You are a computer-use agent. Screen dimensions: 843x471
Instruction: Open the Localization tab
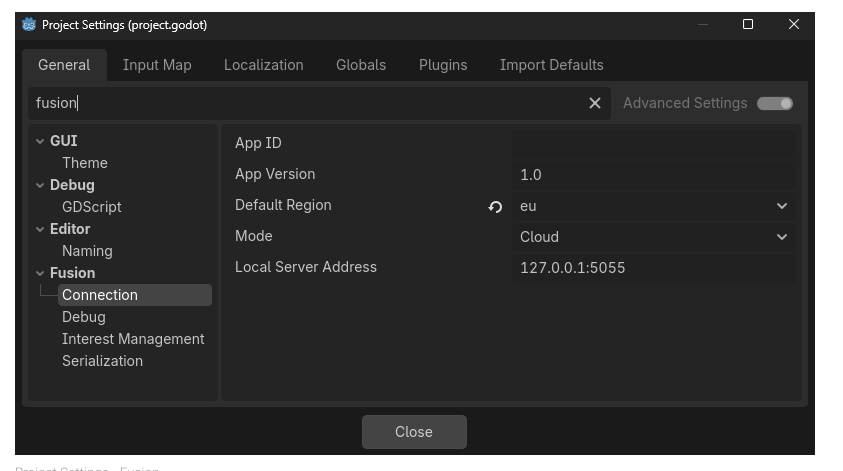pyautogui.click(x=263, y=65)
